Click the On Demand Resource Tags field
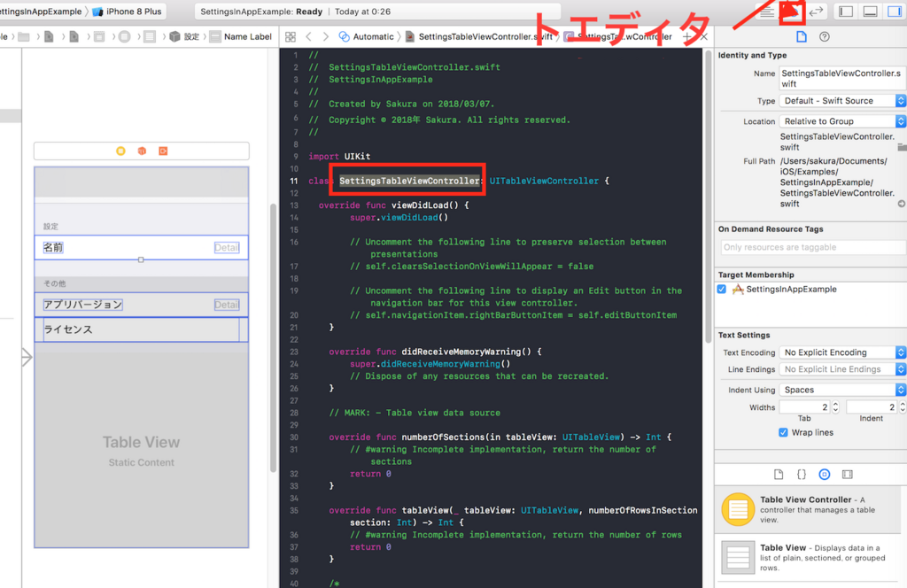The height and width of the screenshot is (588, 907). pos(812,247)
